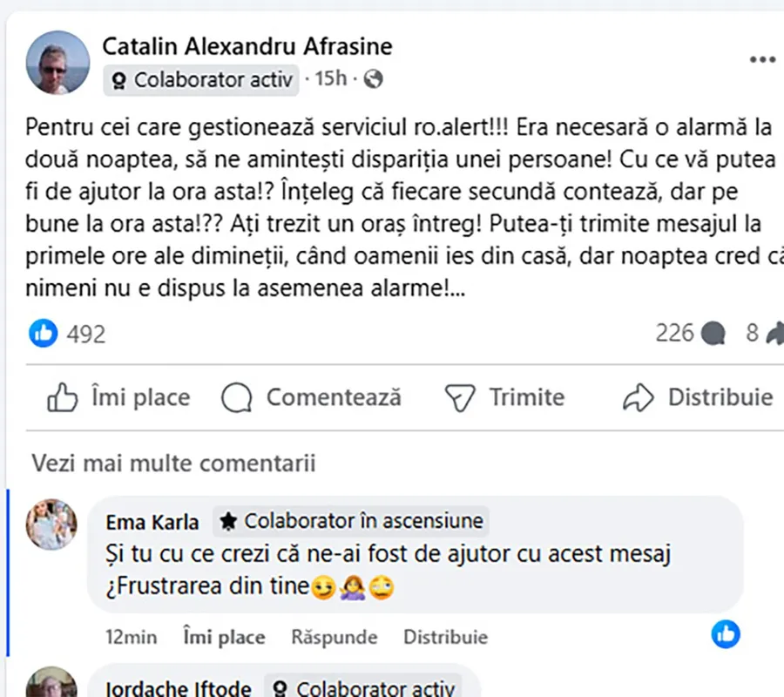Expand Vezi mai multe comentarii
This screenshot has width=784, height=697.
click(173, 463)
